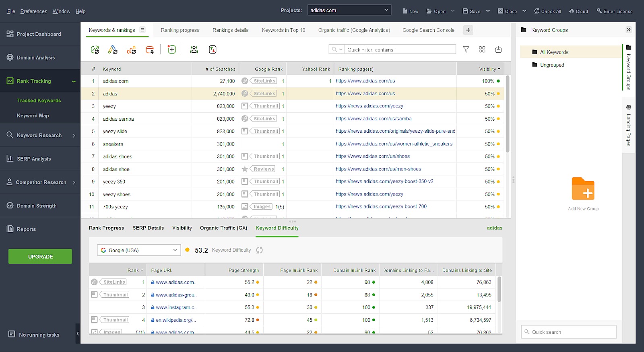
Task: Click the import keywords icon
Action: tap(213, 49)
